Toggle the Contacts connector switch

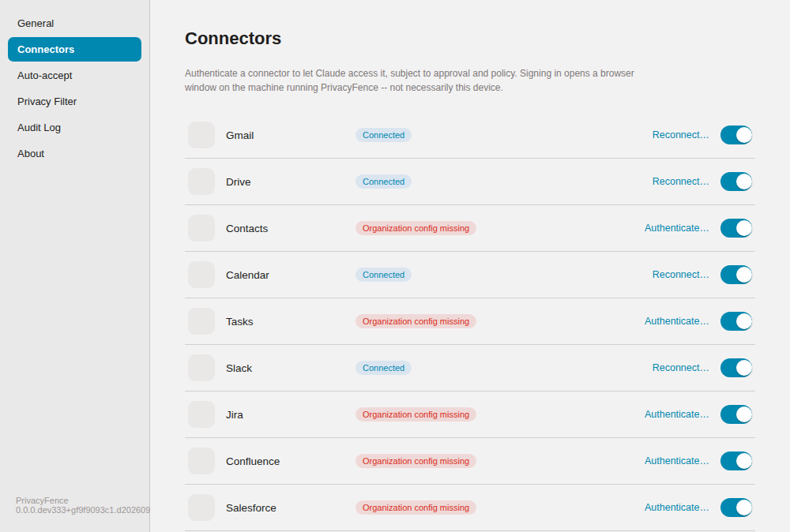[x=736, y=228]
